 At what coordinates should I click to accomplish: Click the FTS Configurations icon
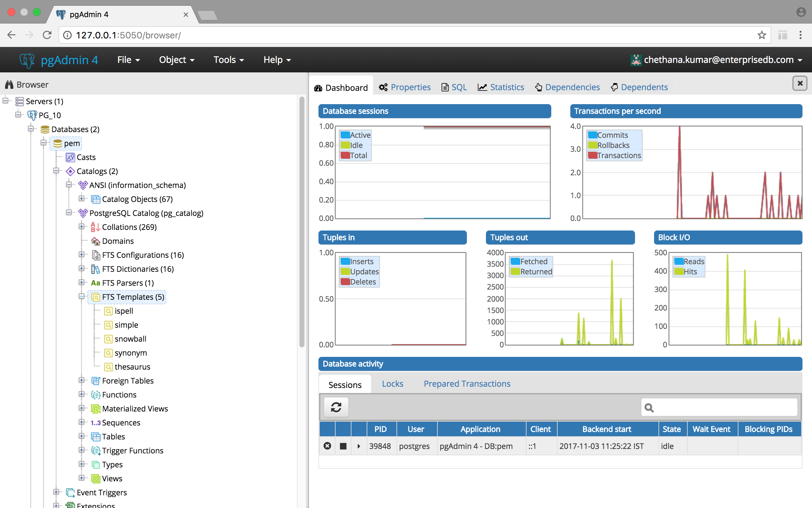(x=95, y=255)
